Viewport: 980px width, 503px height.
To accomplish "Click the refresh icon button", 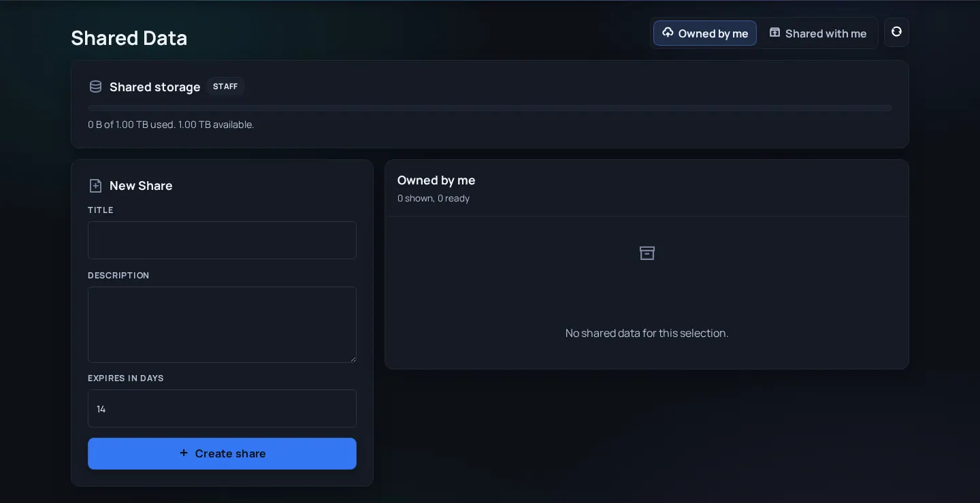I will click(x=896, y=32).
